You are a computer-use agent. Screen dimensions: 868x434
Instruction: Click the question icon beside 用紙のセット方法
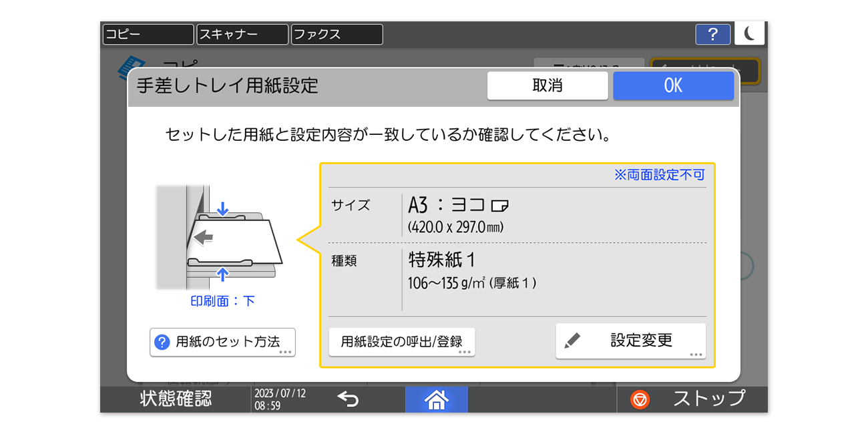tap(162, 342)
